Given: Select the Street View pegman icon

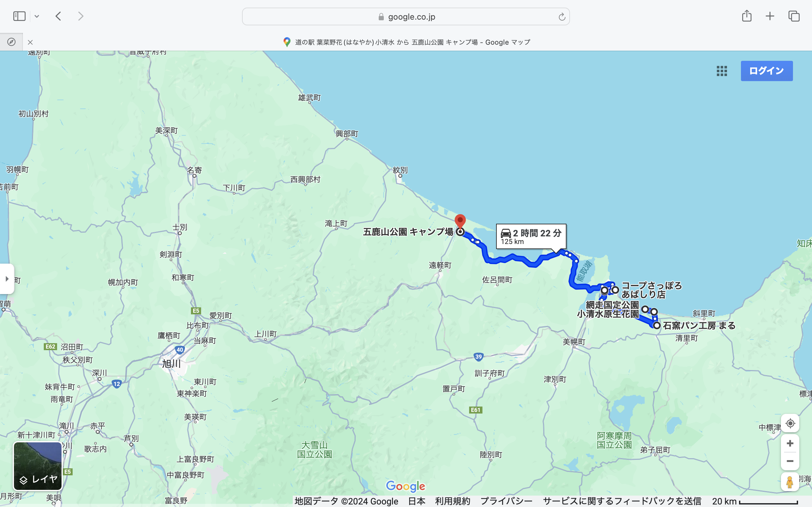Looking at the screenshot, I should click(789, 482).
